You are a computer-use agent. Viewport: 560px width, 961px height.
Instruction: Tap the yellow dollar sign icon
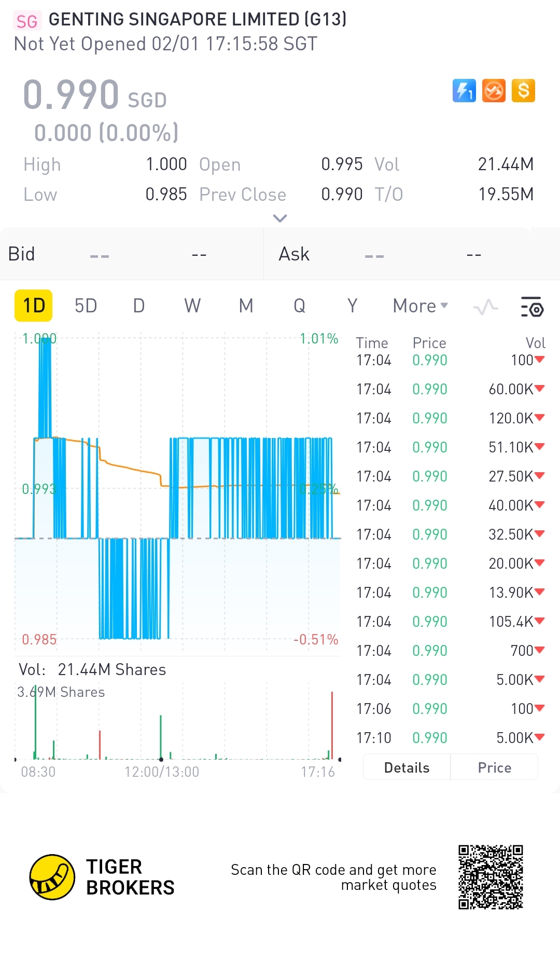click(523, 91)
